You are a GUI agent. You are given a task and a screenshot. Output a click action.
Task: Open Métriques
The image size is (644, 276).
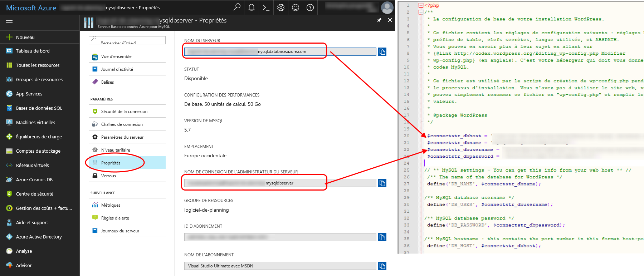point(127,205)
